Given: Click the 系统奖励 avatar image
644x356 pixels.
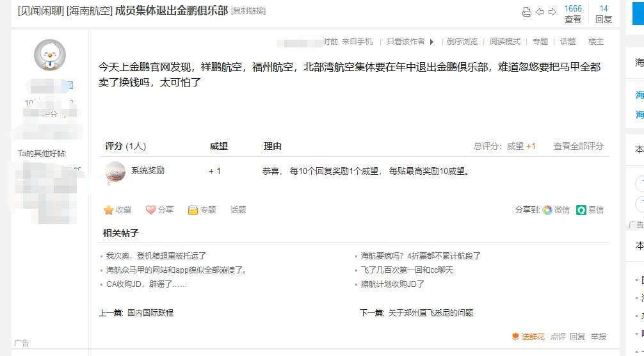Looking at the screenshot, I should pyautogui.click(x=115, y=172).
